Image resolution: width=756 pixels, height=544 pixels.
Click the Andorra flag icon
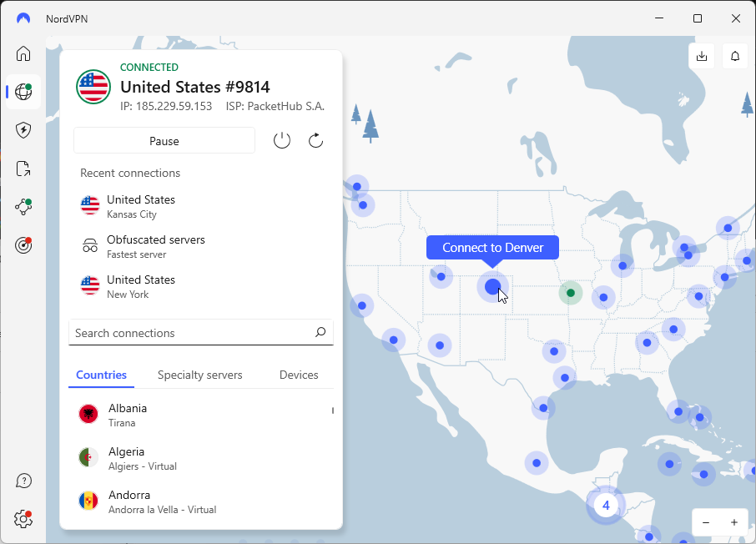pyautogui.click(x=88, y=501)
